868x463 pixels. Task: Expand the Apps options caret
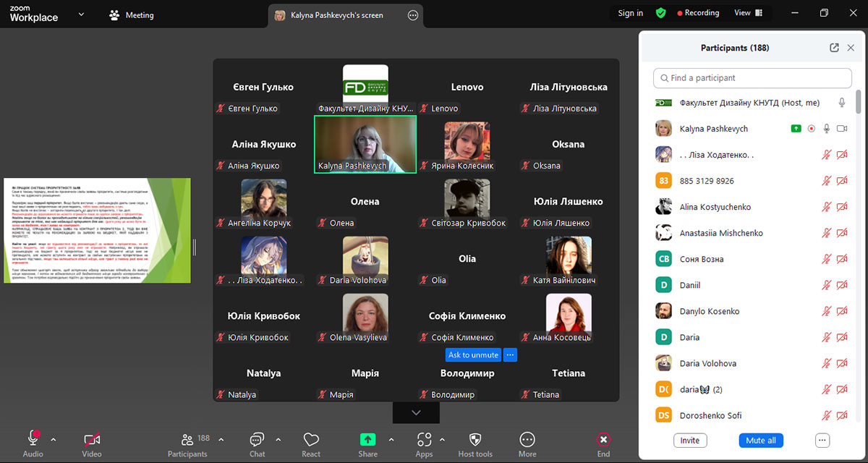pyautogui.click(x=442, y=439)
